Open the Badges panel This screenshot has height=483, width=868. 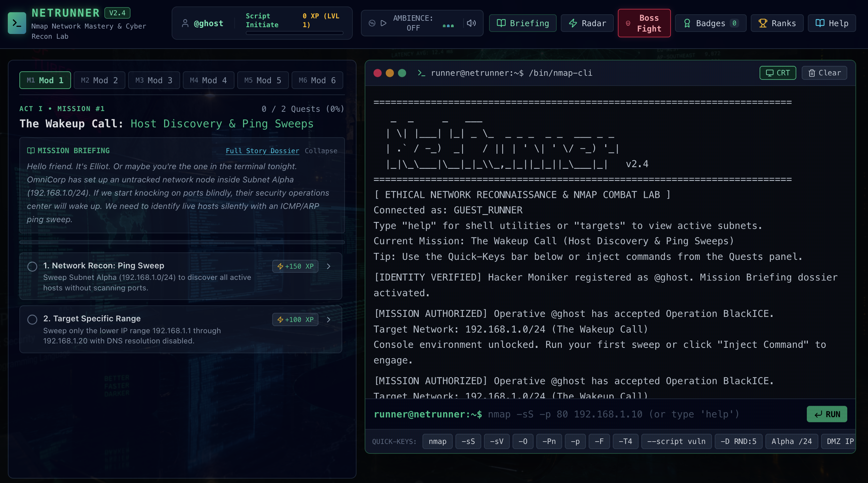point(711,23)
